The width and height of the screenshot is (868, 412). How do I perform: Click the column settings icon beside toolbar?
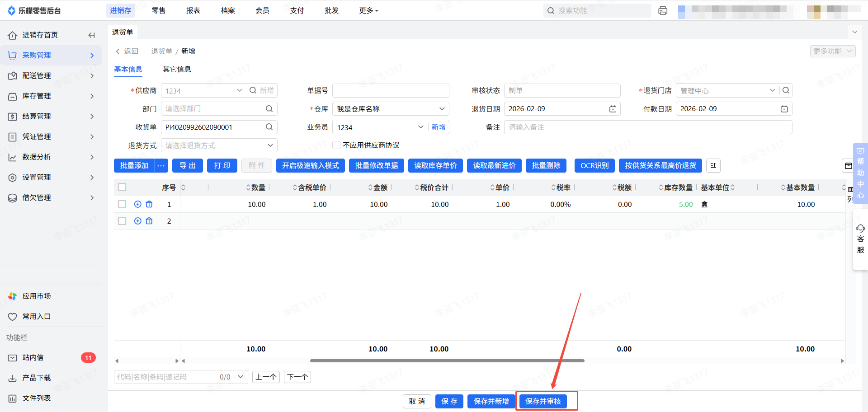pos(713,166)
